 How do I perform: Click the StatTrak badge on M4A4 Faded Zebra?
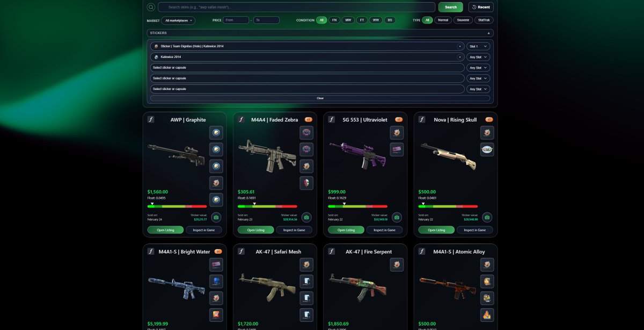(x=309, y=119)
